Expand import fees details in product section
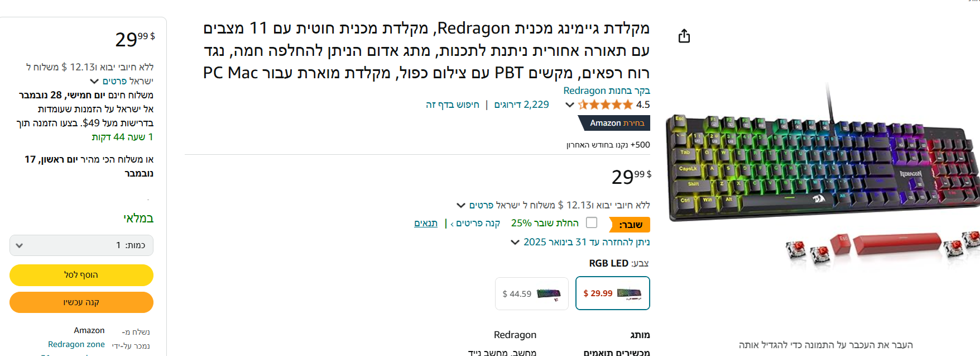980x356 pixels. (x=461, y=205)
